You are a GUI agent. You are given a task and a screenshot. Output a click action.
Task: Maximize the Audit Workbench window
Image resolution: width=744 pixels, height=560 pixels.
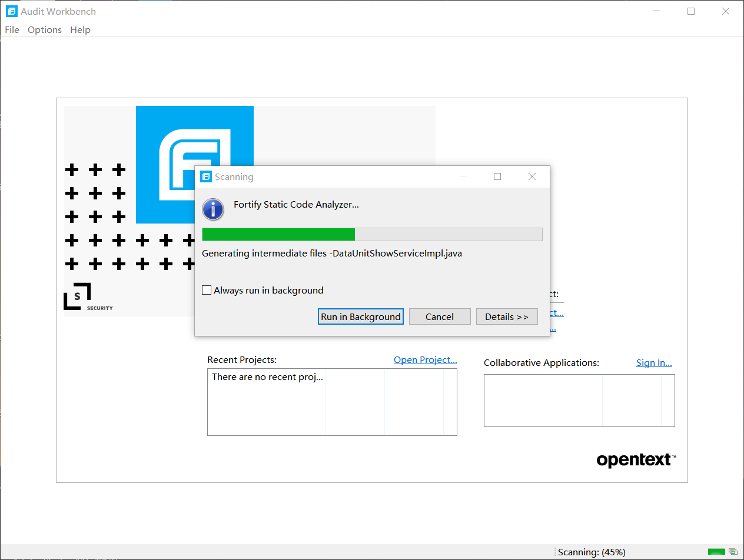(691, 11)
